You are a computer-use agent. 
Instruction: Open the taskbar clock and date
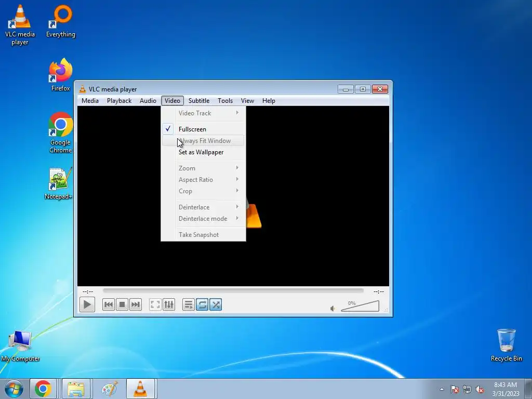[506, 389]
